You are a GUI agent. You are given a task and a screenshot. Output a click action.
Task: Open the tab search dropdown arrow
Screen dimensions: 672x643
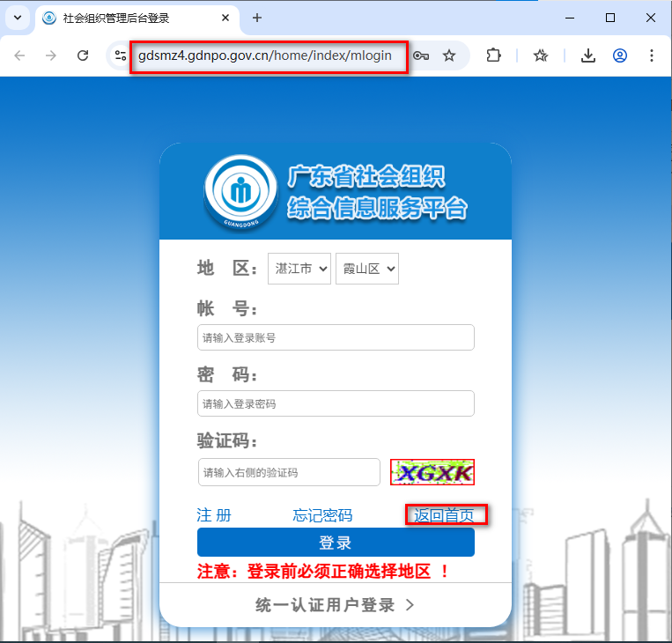pyautogui.click(x=18, y=18)
